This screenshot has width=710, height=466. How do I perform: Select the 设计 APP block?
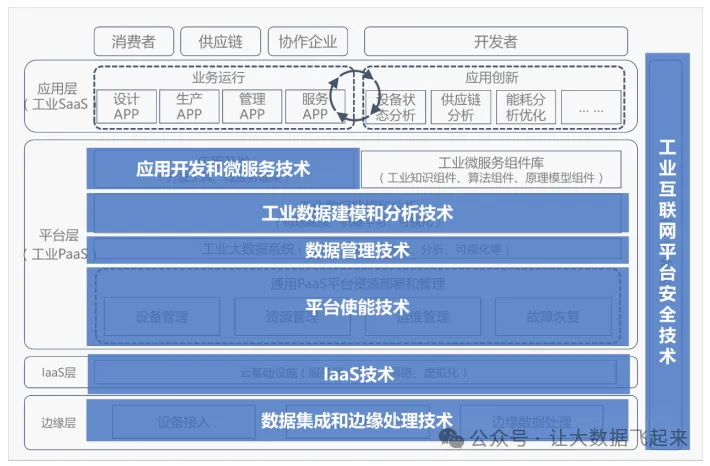pyautogui.click(x=126, y=106)
